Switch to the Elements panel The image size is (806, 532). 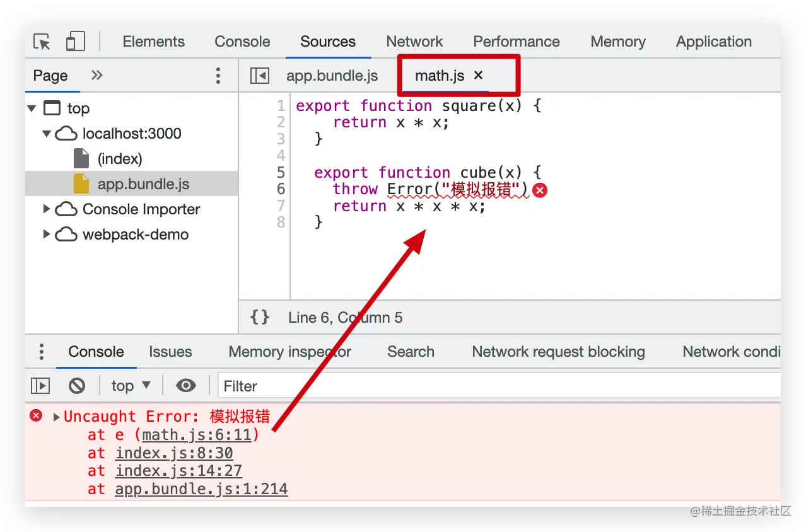point(154,42)
